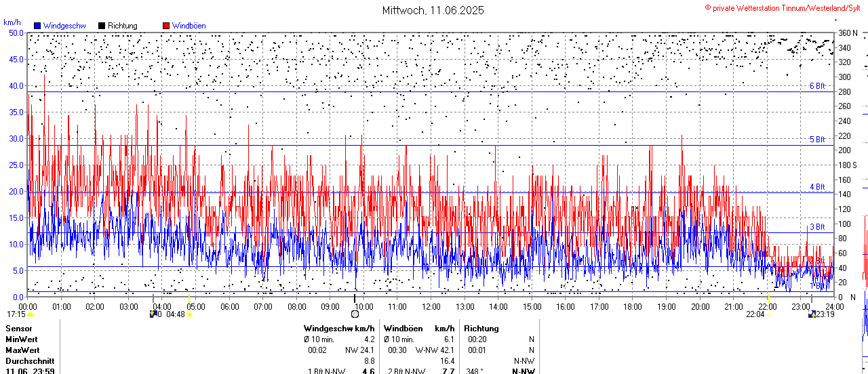Click the full moon circle below 10:00
This screenshot has height=374, width=868.
click(354, 314)
